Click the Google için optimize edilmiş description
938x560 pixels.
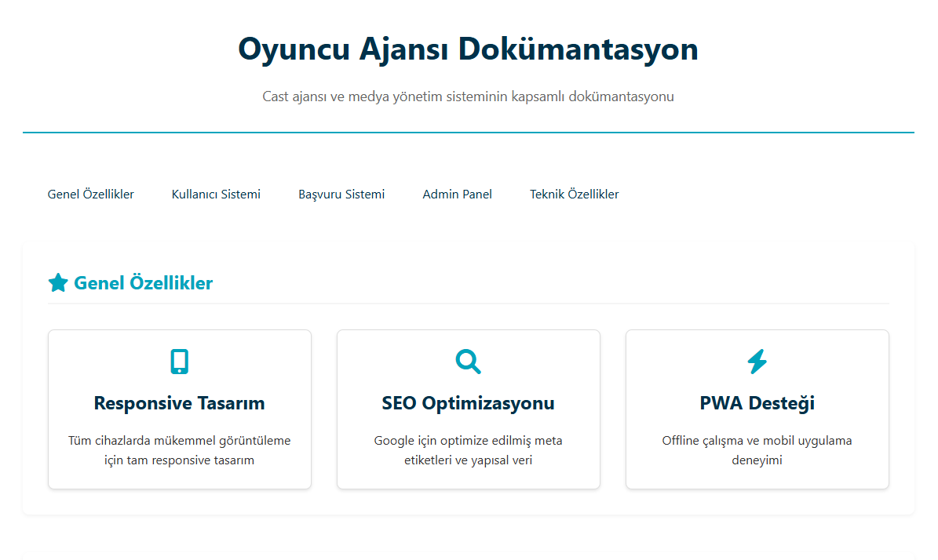click(x=468, y=450)
